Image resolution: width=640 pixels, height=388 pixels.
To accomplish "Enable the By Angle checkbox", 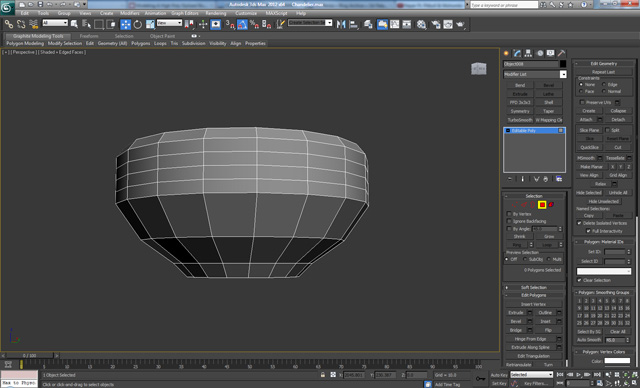I will coord(509,229).
